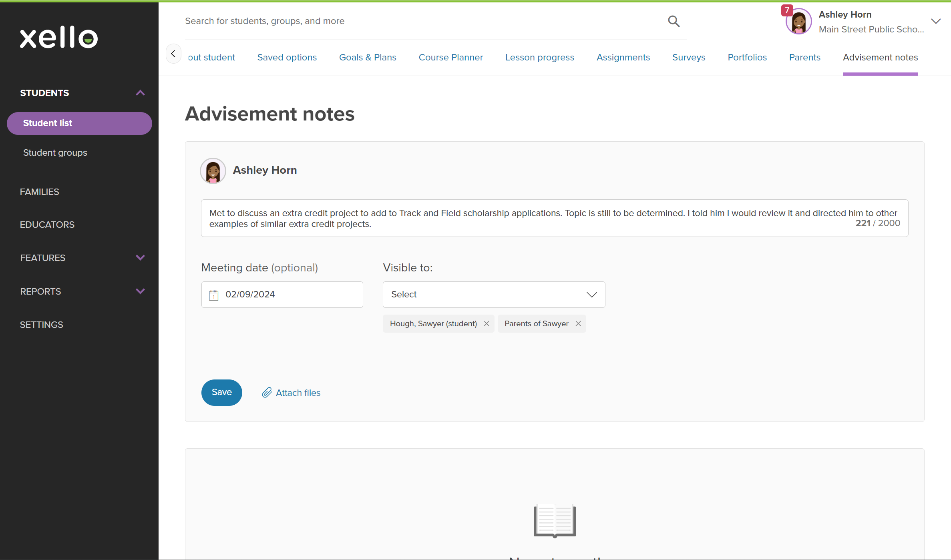This screenshot has height=560, width=951.
Task: Click inside the advisement note text area
Action: coord(555,218)
